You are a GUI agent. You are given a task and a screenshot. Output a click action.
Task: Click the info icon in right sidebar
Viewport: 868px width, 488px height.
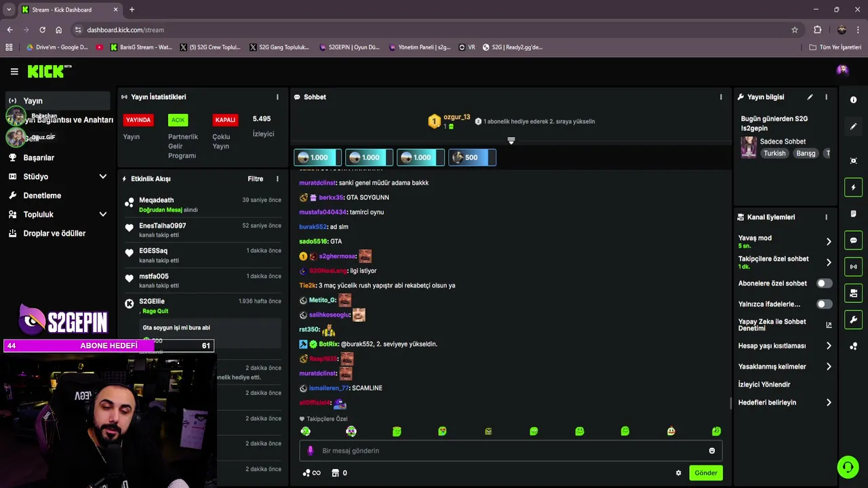pyautogui.click(x=853, y=100)
